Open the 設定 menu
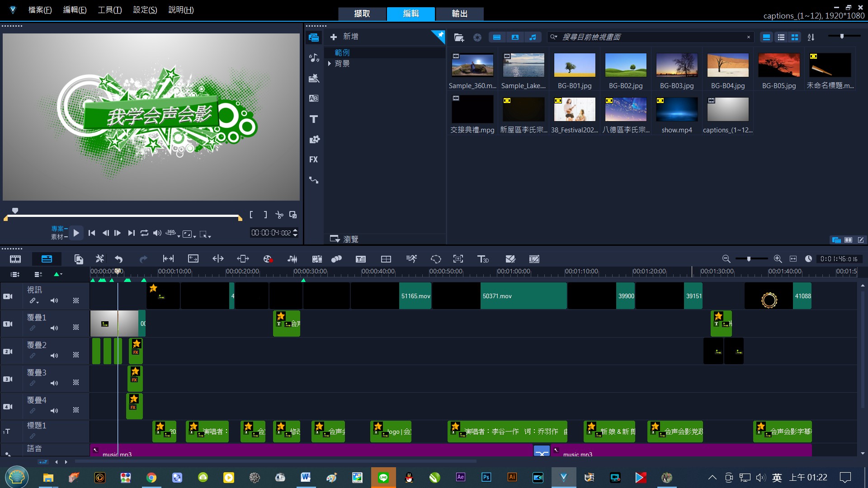The height and width of the screenshot is (488, 868). point(145,10)
